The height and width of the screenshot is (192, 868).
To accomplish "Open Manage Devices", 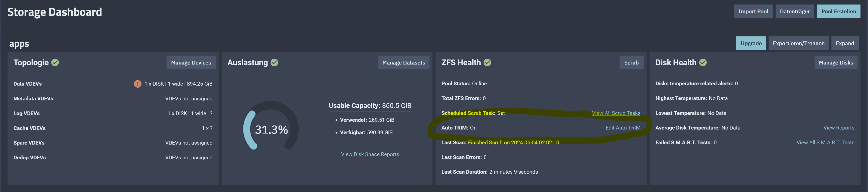I will (191, 62).
